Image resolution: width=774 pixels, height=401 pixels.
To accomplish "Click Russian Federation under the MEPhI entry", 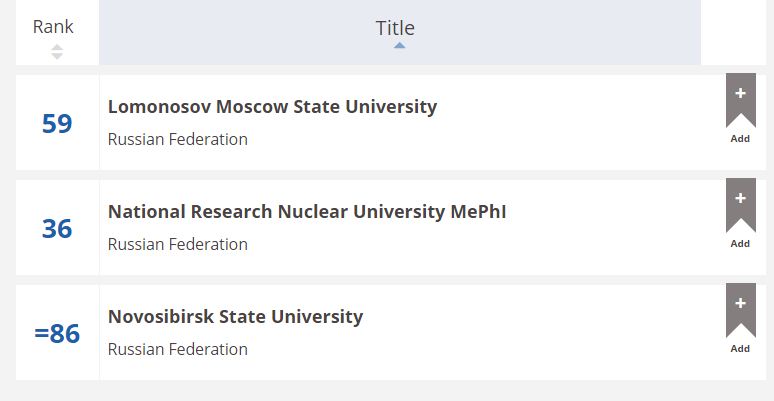I will tap(178, 244).
